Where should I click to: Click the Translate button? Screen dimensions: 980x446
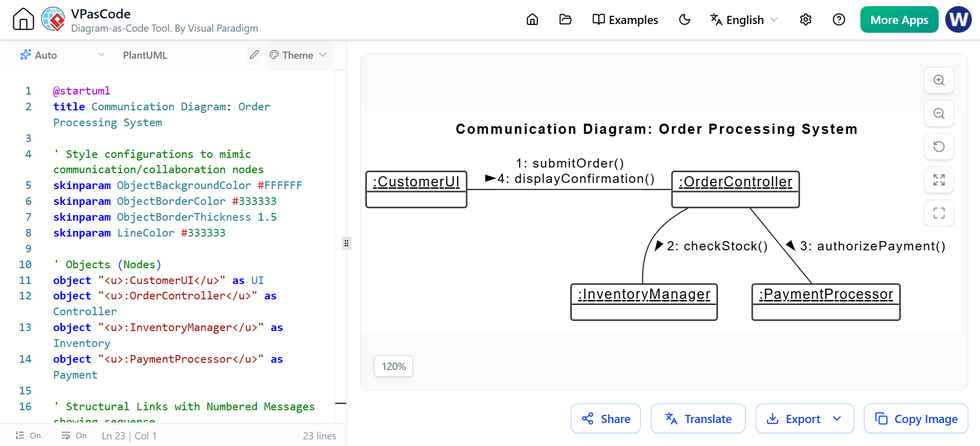coord(698,418)
